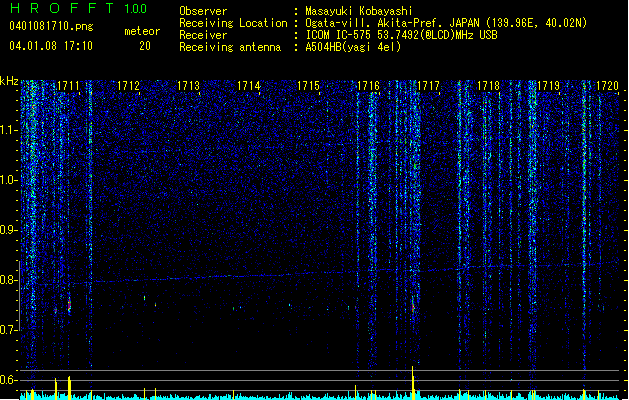Click the Receiver field label
The width and height of the screenshot is (629, 400).
click(203, 35)
